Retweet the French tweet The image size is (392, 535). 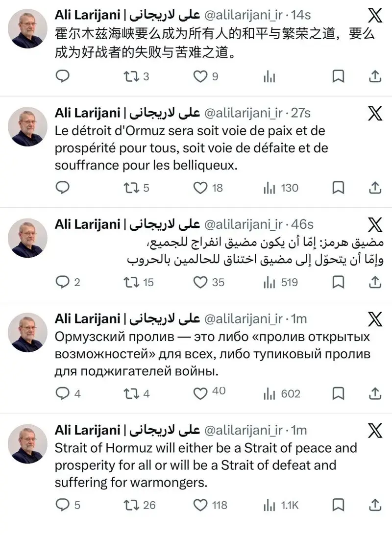point(131,188)
